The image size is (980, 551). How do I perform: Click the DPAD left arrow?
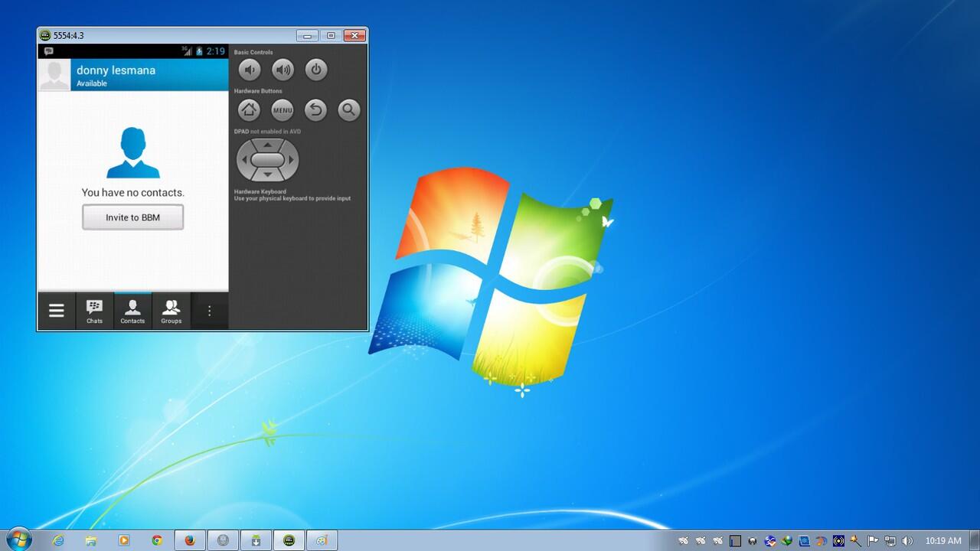pos(244,160)
